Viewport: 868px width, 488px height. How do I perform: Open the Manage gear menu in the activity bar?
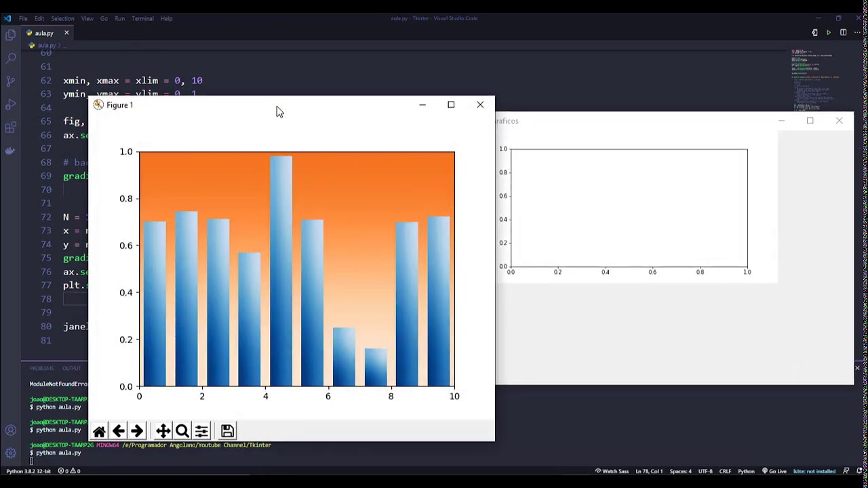pos(10,453)
